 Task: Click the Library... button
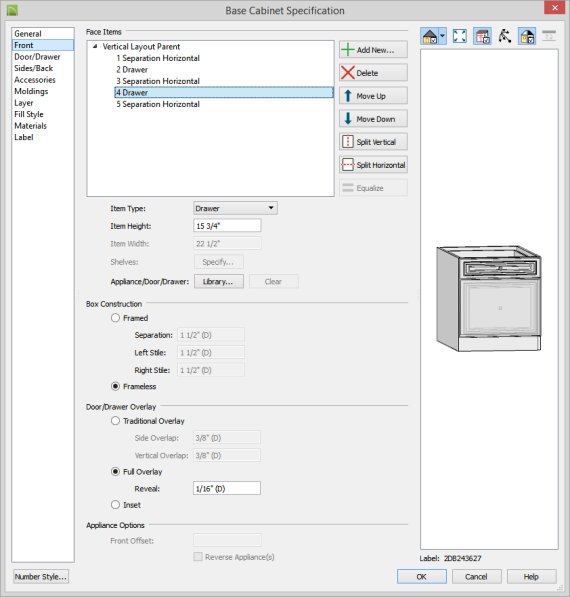(x=219, y=281)
